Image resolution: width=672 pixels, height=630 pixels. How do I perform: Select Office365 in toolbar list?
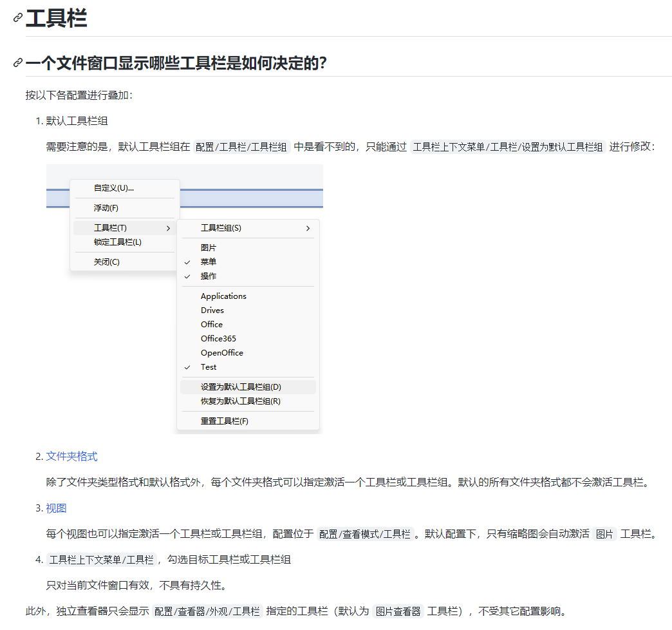tap(218, 339)
